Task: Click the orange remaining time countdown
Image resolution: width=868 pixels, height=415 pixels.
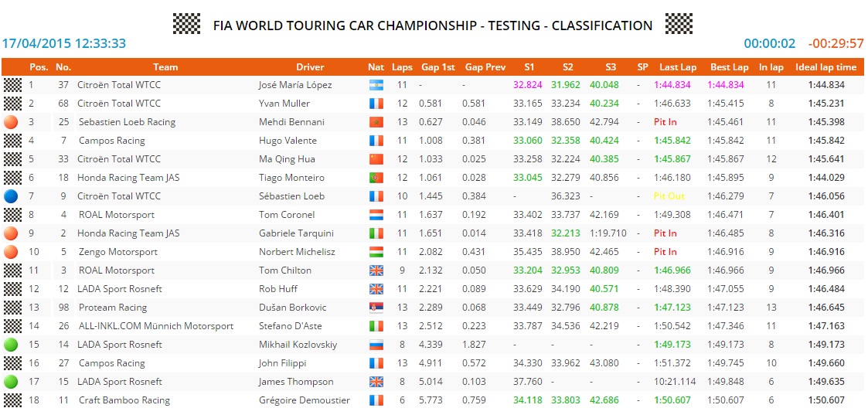Action: (x=835, y=44)
